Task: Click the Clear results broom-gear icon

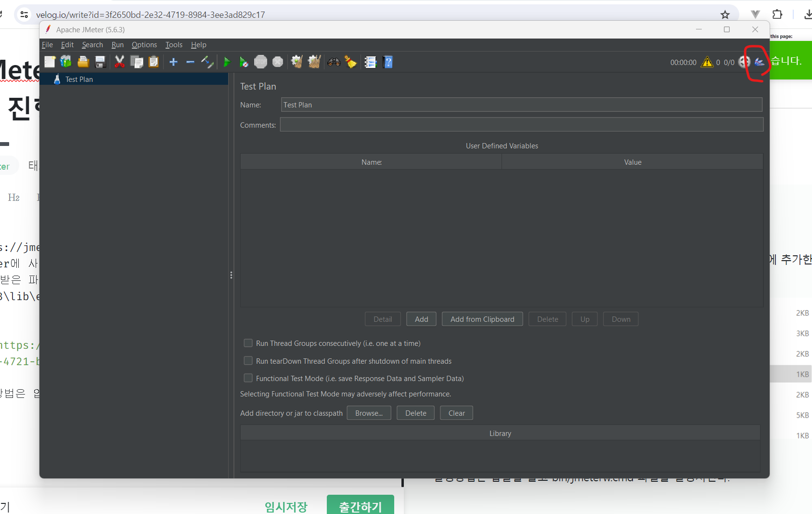Action: pos(297,62)
